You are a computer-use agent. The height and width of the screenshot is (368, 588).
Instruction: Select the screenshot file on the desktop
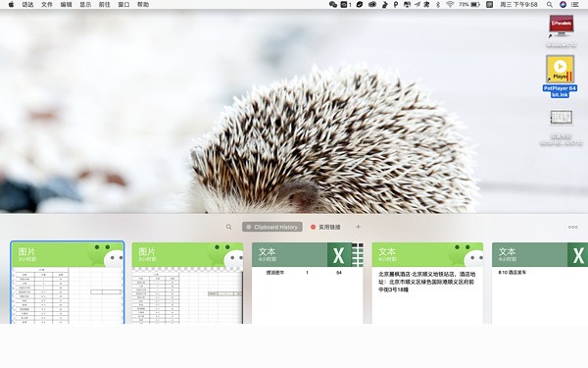[x=561, y=128]
